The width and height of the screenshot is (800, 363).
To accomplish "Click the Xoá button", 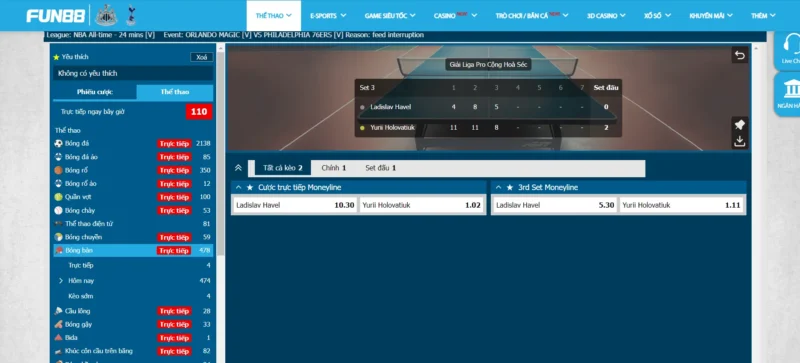I will click(x=202, y=57).
